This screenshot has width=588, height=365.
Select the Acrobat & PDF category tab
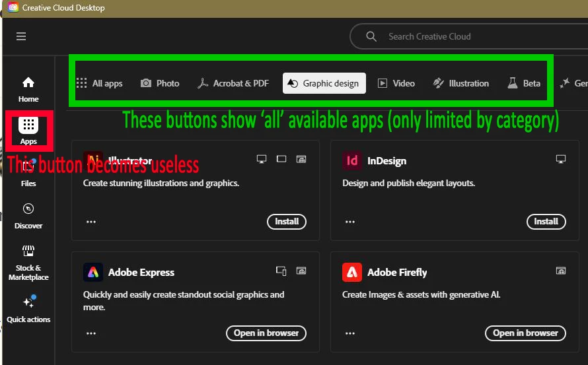(x=233, y=83)
